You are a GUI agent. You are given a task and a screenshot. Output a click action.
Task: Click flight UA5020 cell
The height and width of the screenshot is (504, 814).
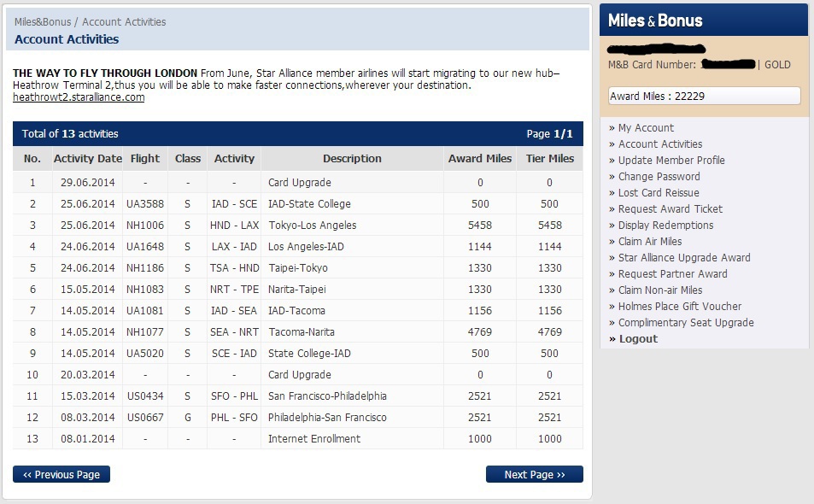(x=145, y=353)
